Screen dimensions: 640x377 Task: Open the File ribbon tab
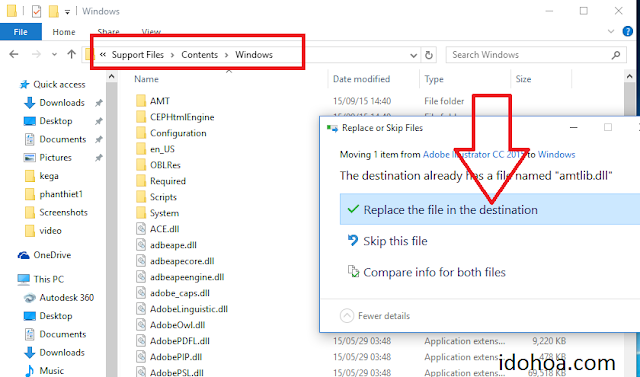(x=20, y=32)
